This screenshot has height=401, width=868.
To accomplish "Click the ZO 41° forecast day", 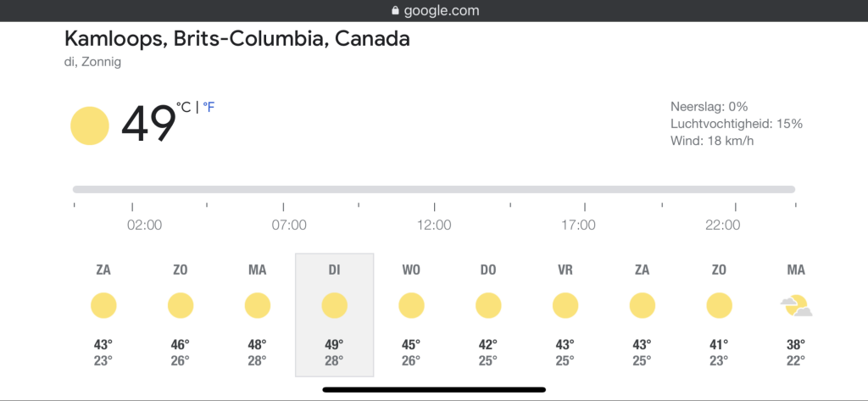I will (x=719, y=314).
